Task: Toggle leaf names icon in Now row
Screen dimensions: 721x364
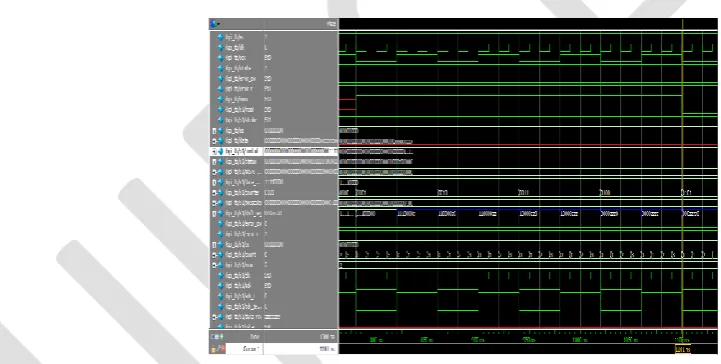Action: [213, 337]
